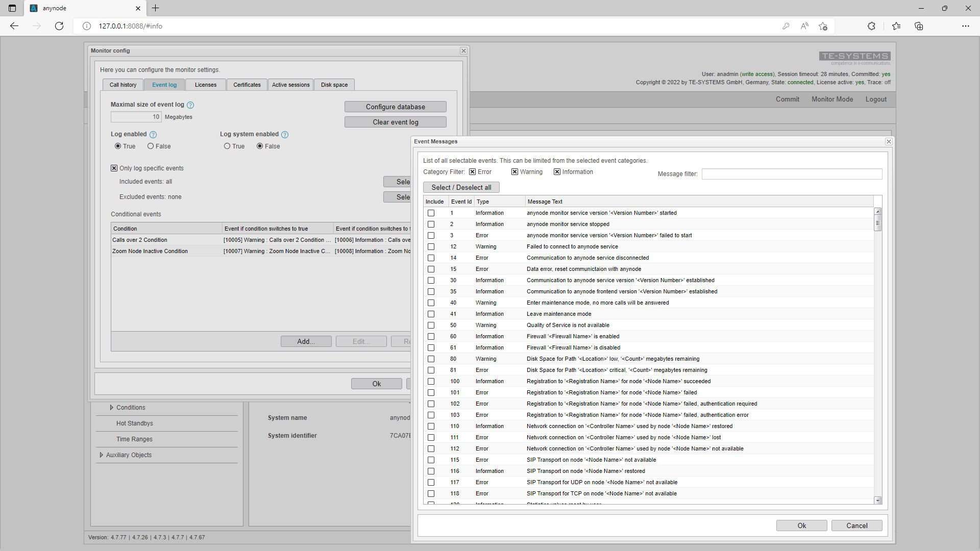Open the site information icon in address bar
The image size is (980, 551).
click(x=87, y=26)
